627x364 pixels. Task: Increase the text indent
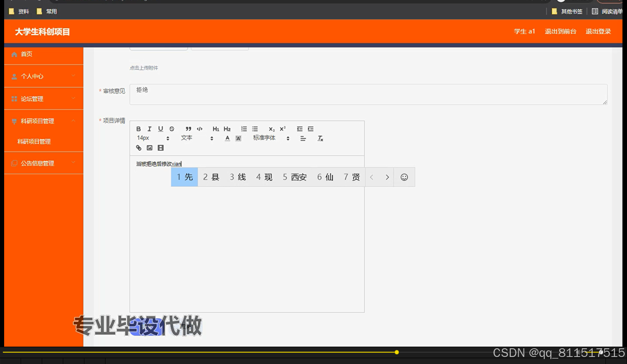click(x=311, y=129)
